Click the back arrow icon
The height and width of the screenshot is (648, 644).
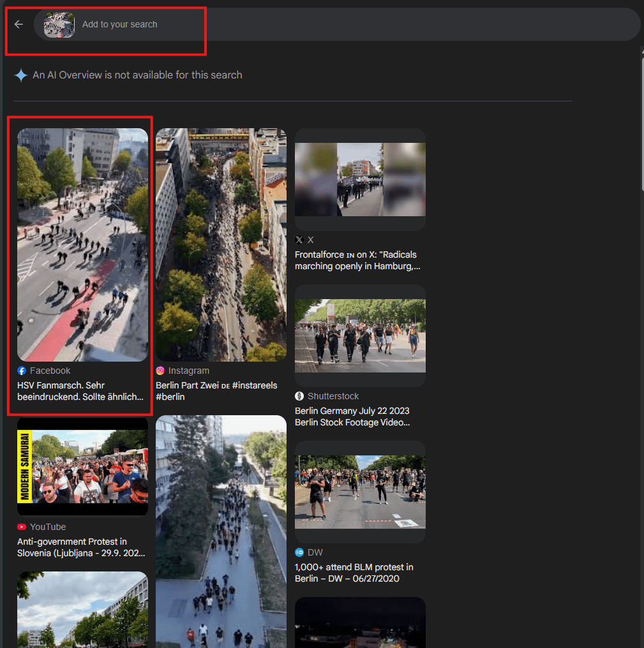click(19, 24)
